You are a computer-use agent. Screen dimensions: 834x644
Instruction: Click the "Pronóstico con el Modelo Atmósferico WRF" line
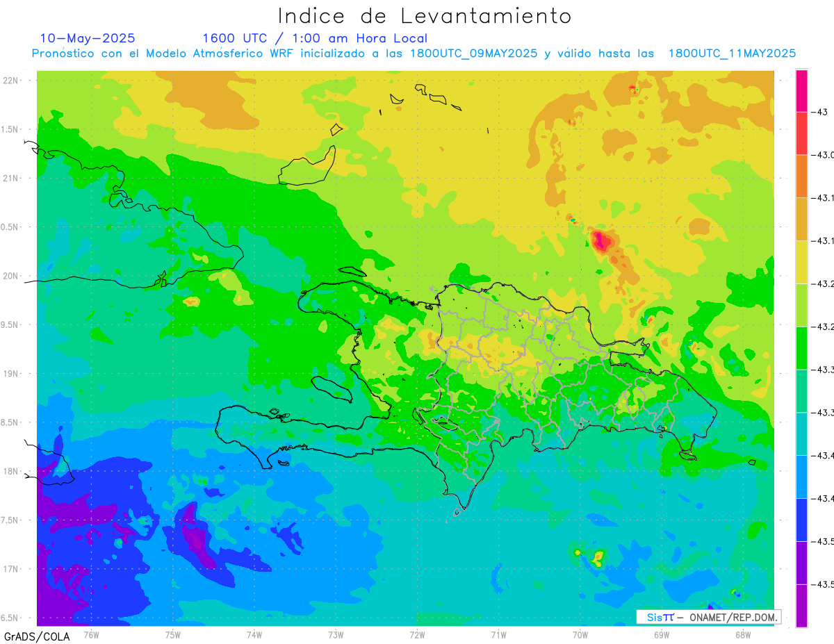tap(414, 53)
